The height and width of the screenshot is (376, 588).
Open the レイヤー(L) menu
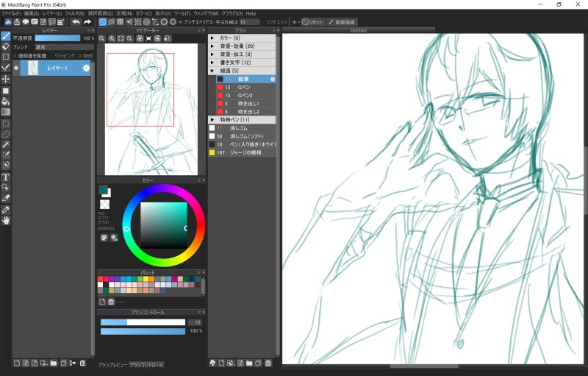[x=51, y=13]
